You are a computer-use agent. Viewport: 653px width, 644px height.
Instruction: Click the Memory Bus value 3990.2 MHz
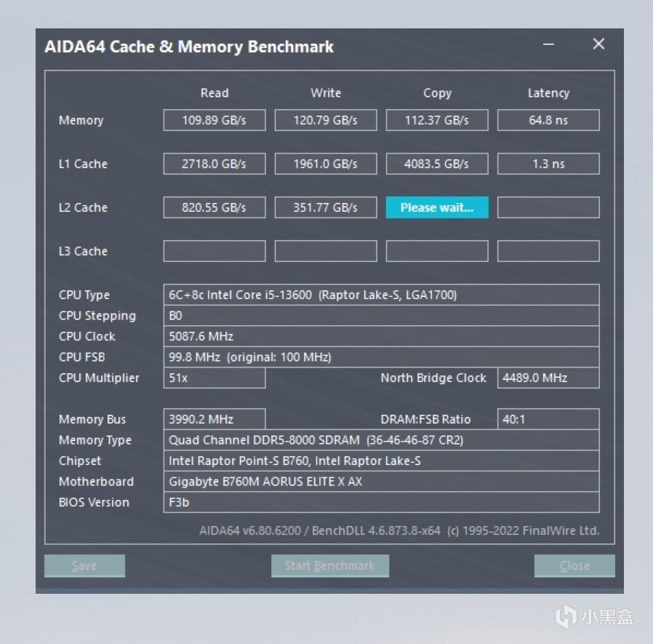click(x=215, y=419)
